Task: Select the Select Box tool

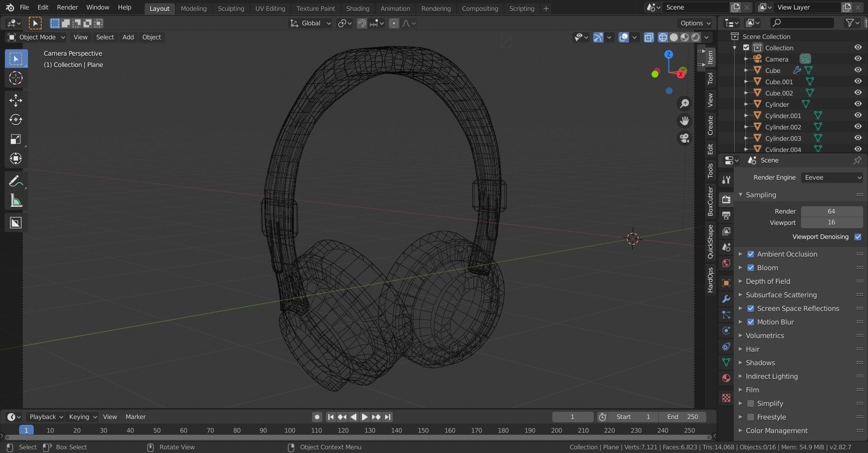Action: [16, 59]
